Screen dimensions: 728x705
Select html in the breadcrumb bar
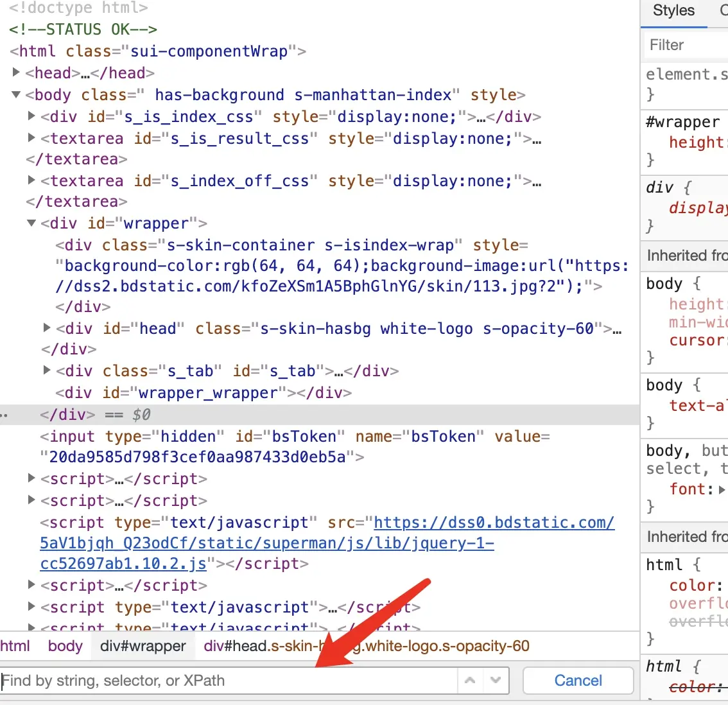(x=15, y=646)
